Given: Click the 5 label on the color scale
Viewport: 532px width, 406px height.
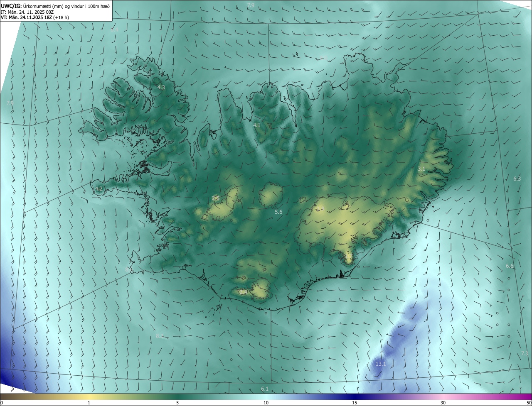Looking at the screenshot, I should (177, 403).
